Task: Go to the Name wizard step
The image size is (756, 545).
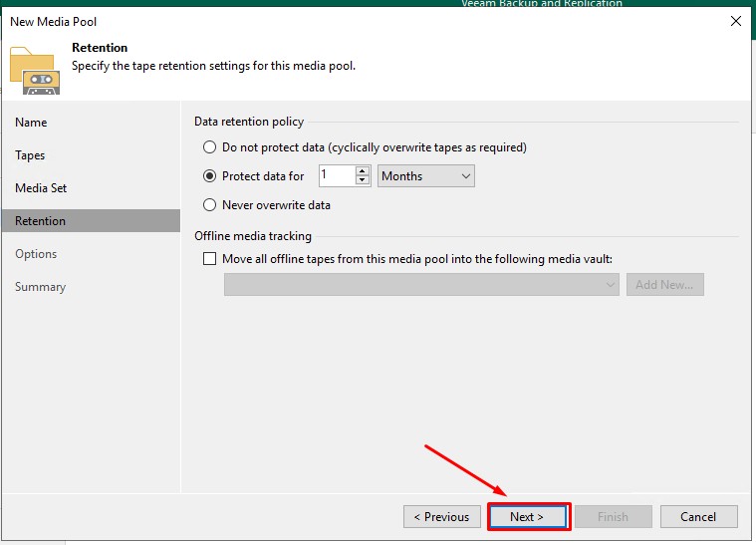Action: pos(31,123)
